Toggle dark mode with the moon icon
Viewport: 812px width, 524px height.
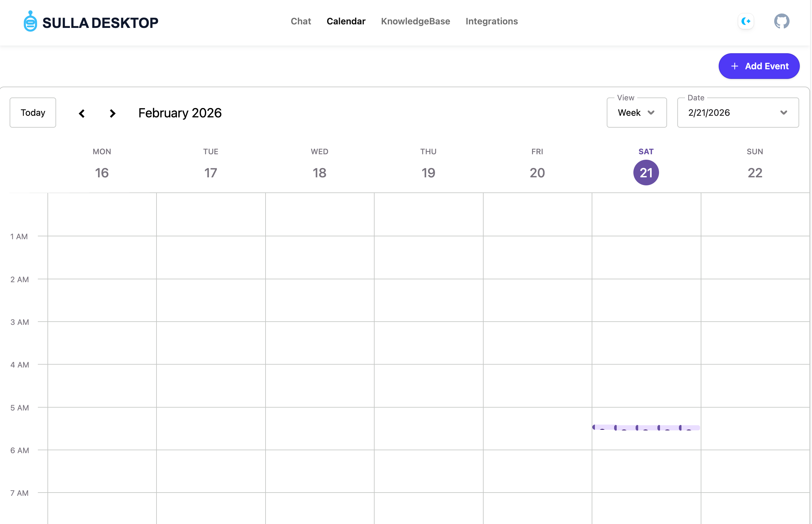pyautogui.click(x=745, y=21)
